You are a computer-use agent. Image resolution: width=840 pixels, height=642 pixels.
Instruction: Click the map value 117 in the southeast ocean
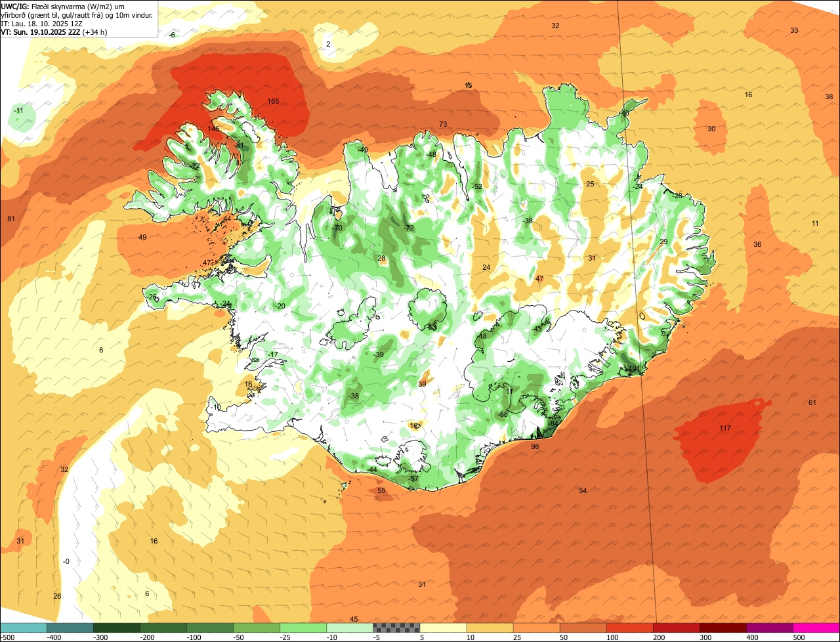pos(725,428)
